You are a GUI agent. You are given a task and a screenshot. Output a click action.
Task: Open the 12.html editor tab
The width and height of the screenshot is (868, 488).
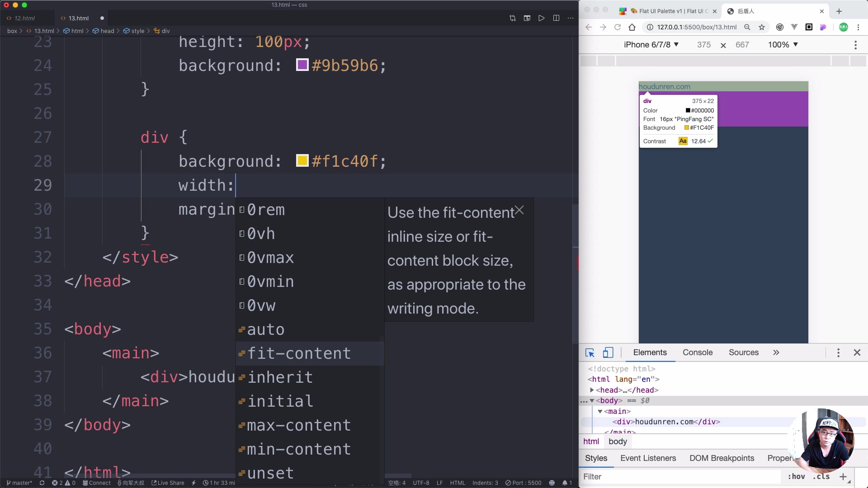point(24,18)
